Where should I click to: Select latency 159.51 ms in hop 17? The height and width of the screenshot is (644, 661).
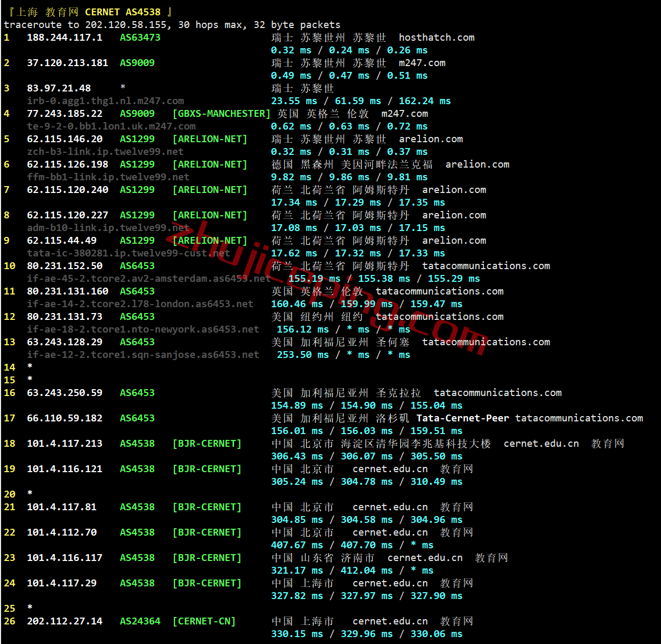pos(436,431)
